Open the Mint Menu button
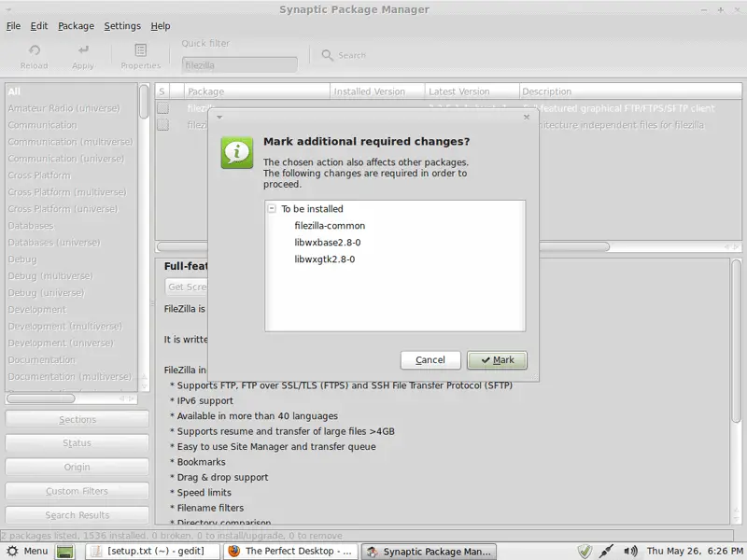 pyautogui.click(x=28, y=552)
